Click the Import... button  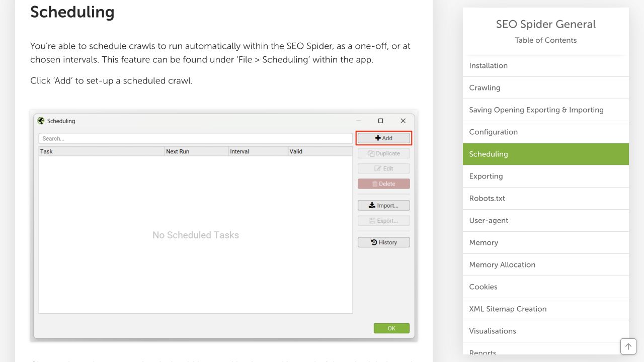click(384, 205)
